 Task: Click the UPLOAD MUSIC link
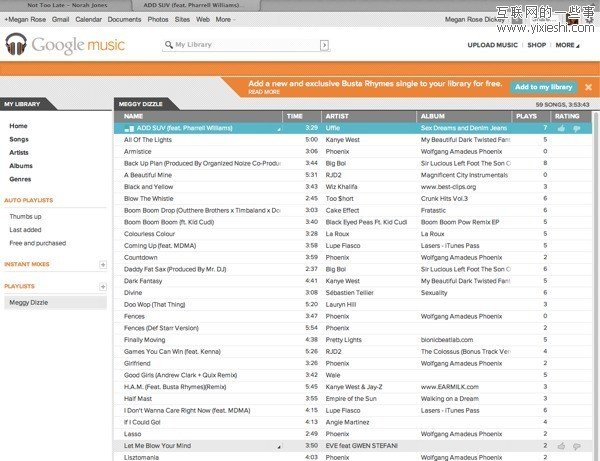pos(493,45)
